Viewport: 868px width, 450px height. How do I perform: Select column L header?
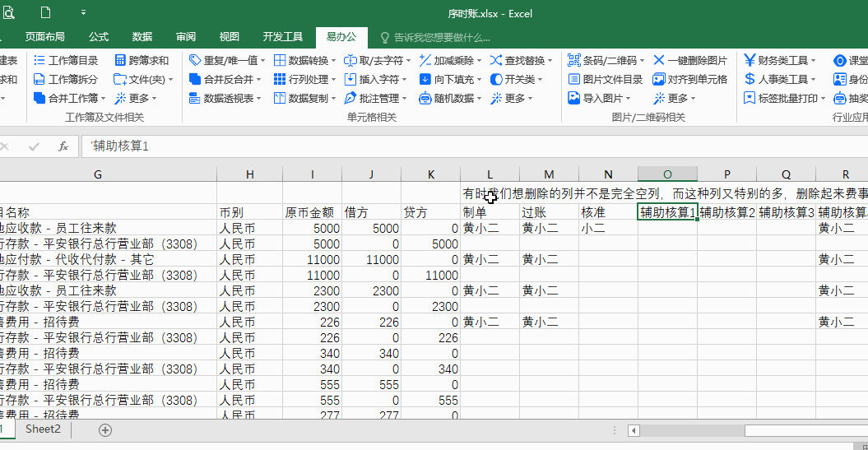pos(490,174)
